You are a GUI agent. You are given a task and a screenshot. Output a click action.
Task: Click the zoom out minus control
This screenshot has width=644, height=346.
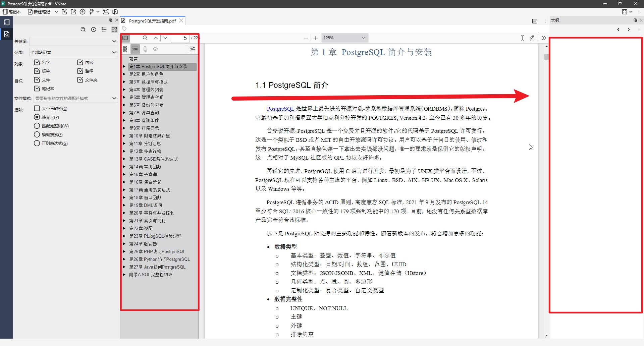coord(306,38)
